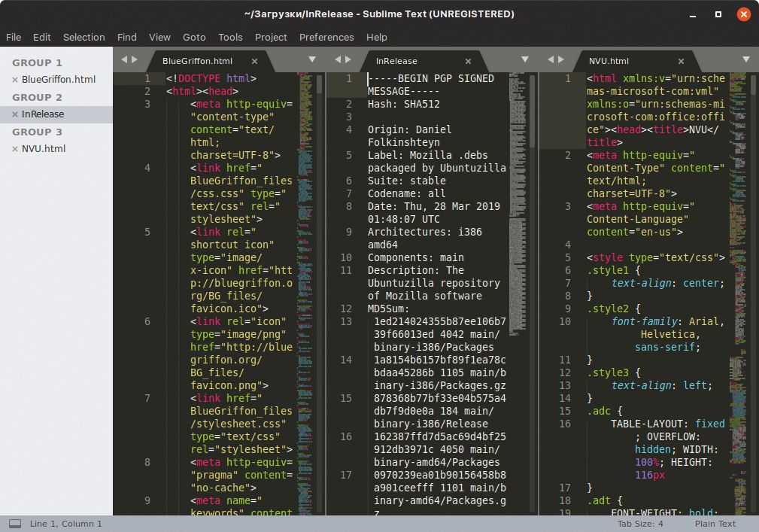Open the tab overflow dropdown in Group 1
Screen dimensions: 759x532
[x=311, y=61]
